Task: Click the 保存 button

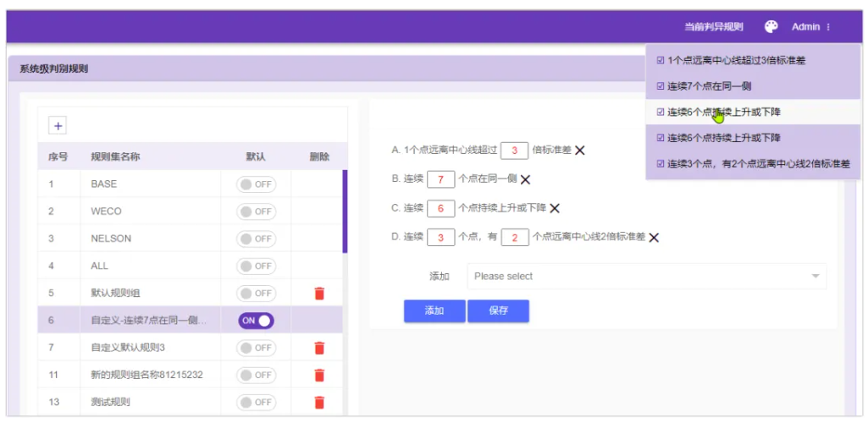Action: [x=498, y=310]
